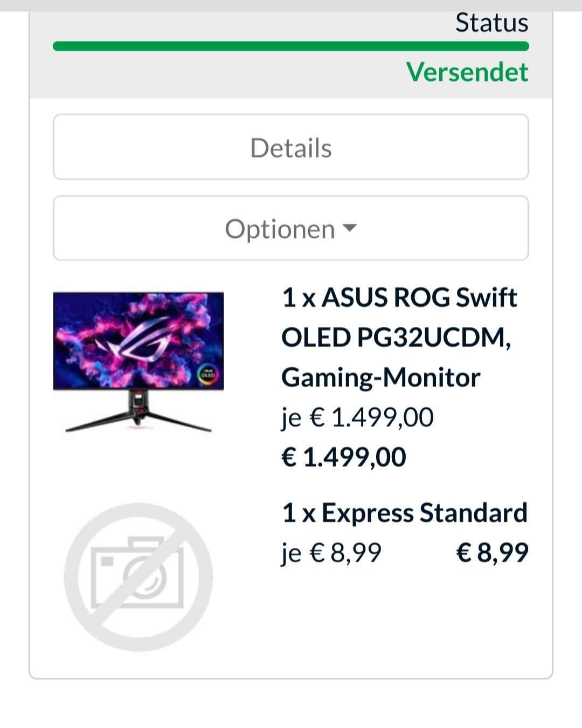Click the Gaming-Monitor text line

[x=381, y=377]
